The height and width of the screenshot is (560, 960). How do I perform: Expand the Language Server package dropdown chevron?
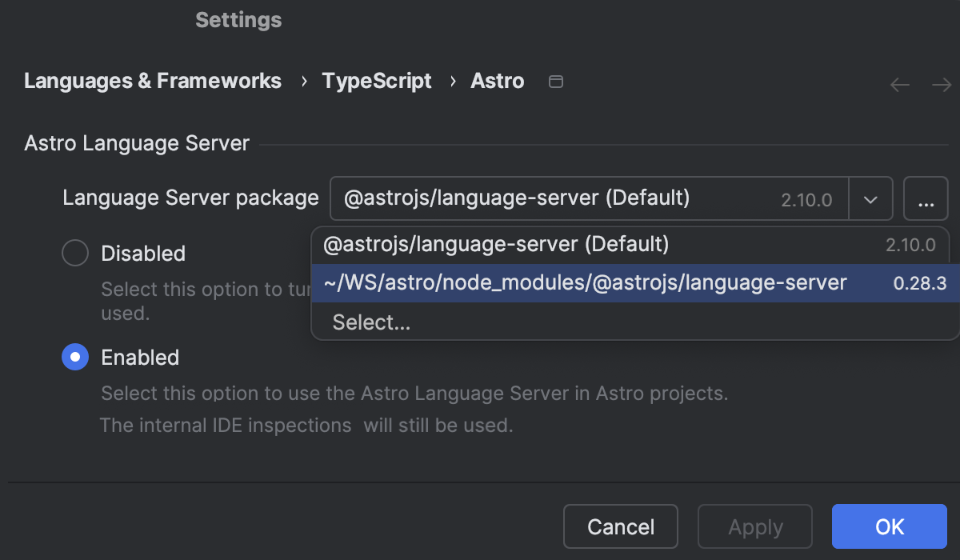(x=870, y=198)
